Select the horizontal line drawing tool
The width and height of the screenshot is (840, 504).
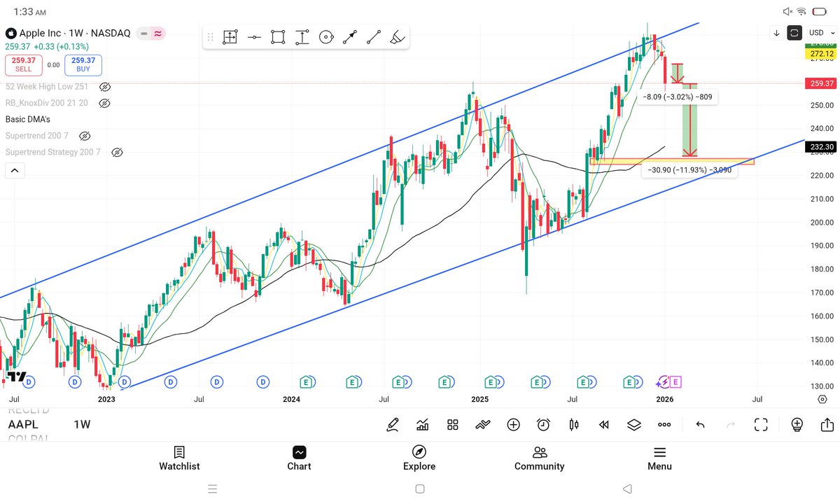pyautogui.click(x=254, y=36)
